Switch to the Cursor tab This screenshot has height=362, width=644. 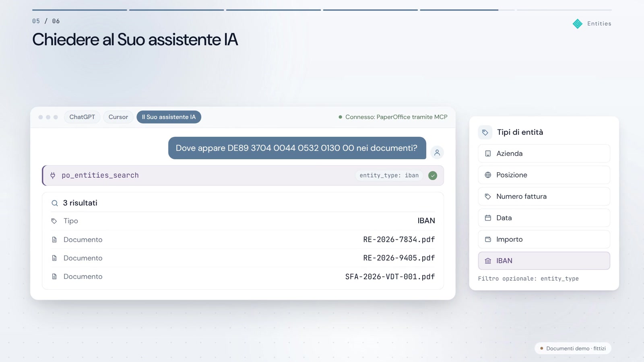(x=118, y=117)
